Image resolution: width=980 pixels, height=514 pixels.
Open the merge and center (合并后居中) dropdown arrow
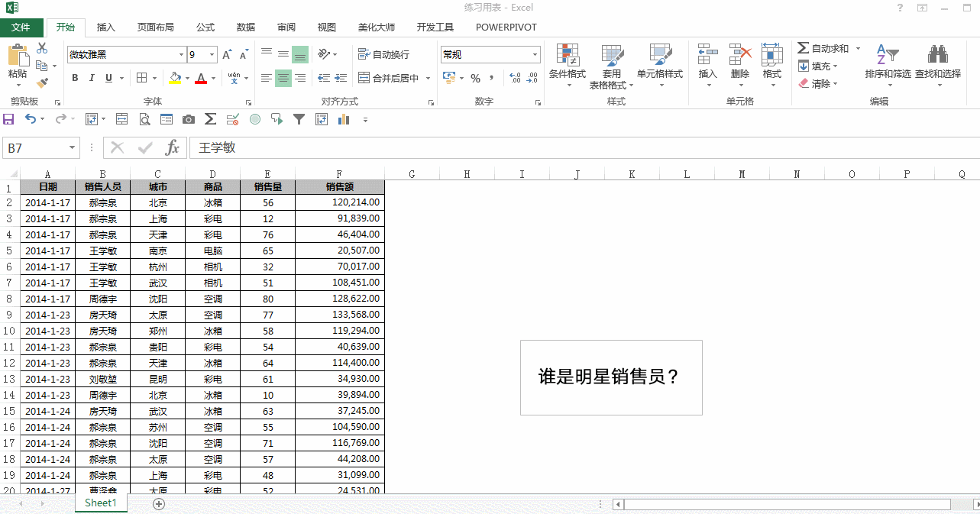tap(428, 78)
